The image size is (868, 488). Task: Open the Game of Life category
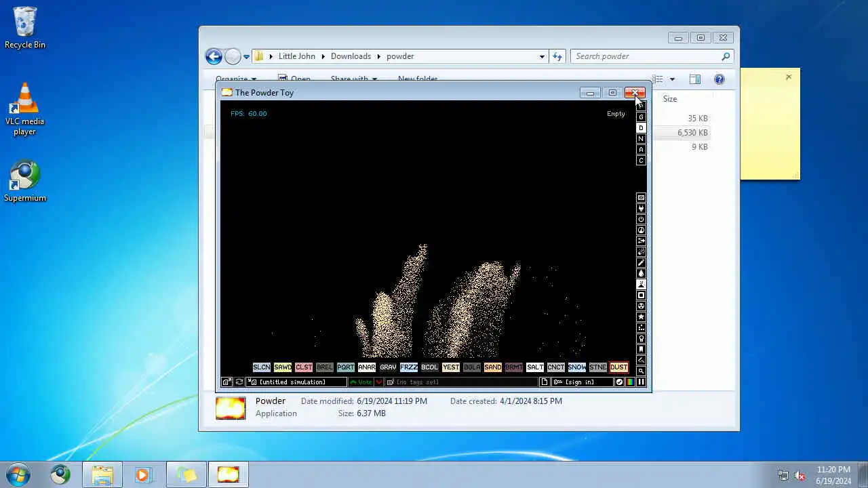(641, 328)
